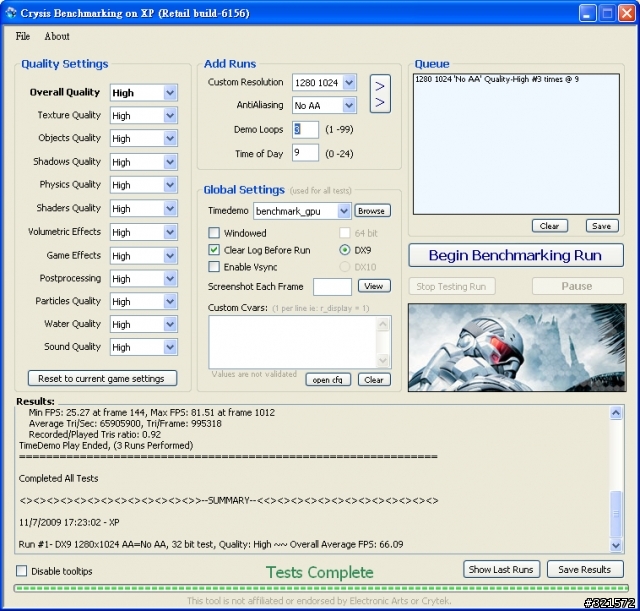Uncheck Clear Log Before Run
This screenshot has height=611, width=640.
tap(214, 250)
